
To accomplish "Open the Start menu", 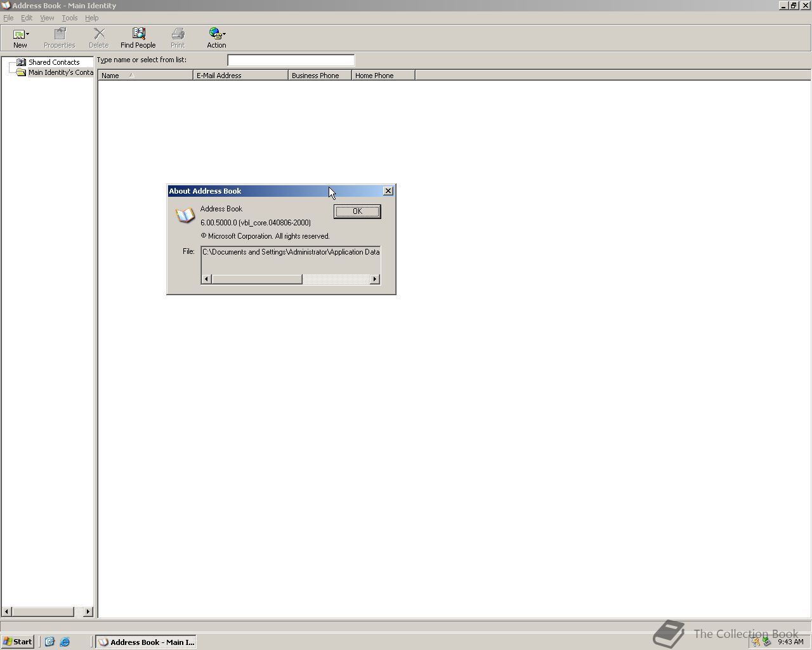I will 18,642.
